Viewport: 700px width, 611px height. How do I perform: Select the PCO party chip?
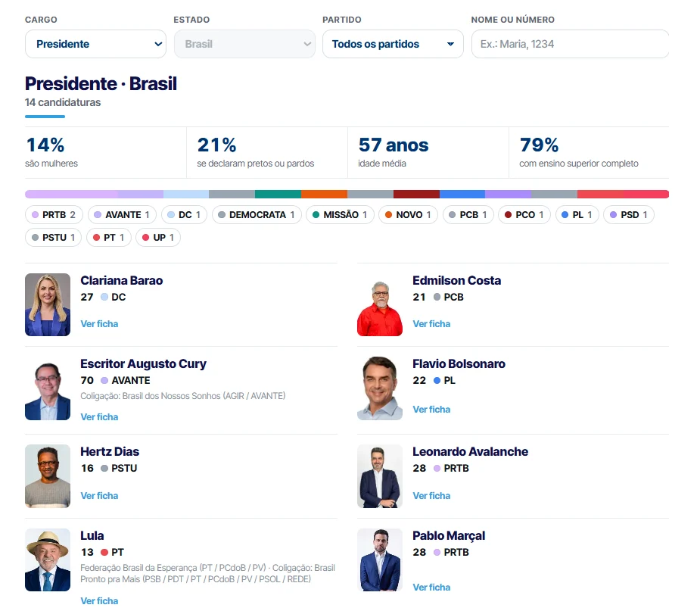point(524,215)
